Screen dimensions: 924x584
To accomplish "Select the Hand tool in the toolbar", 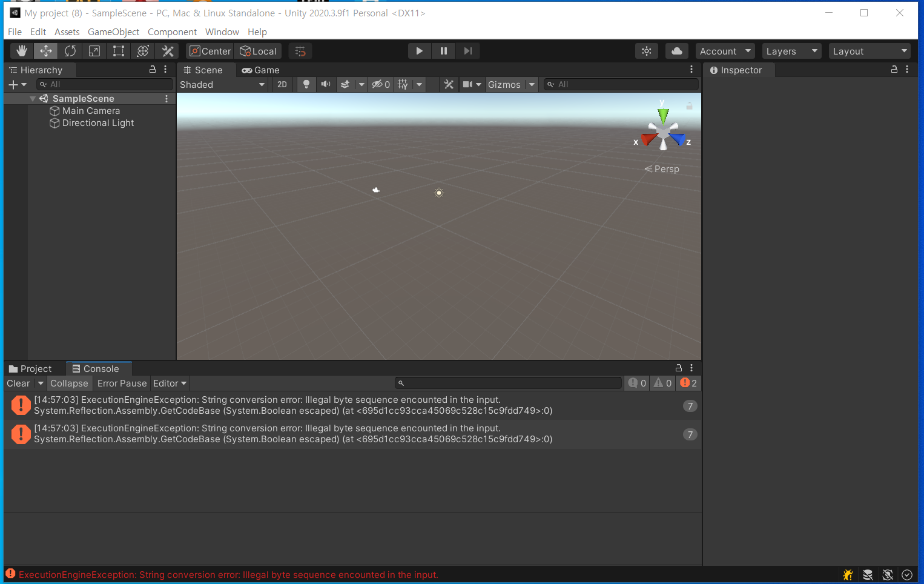I will pyautogui.click(x=21, y=51).
